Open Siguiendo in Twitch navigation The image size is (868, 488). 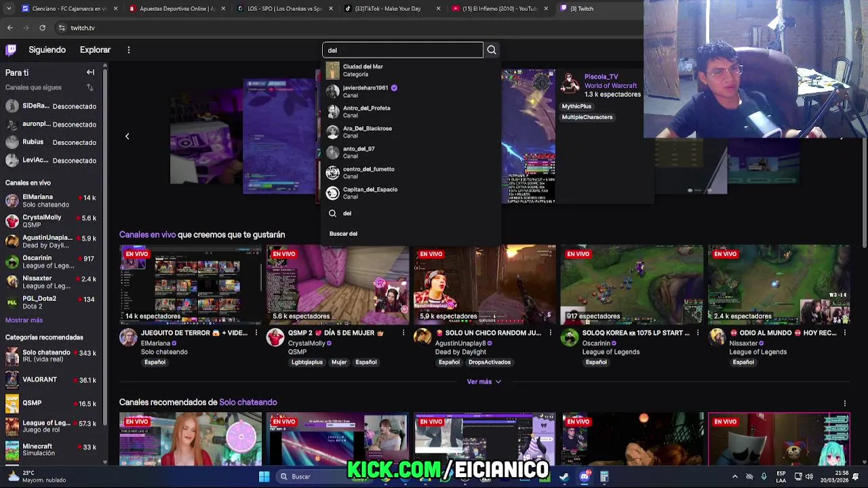(x=47, y=49)
